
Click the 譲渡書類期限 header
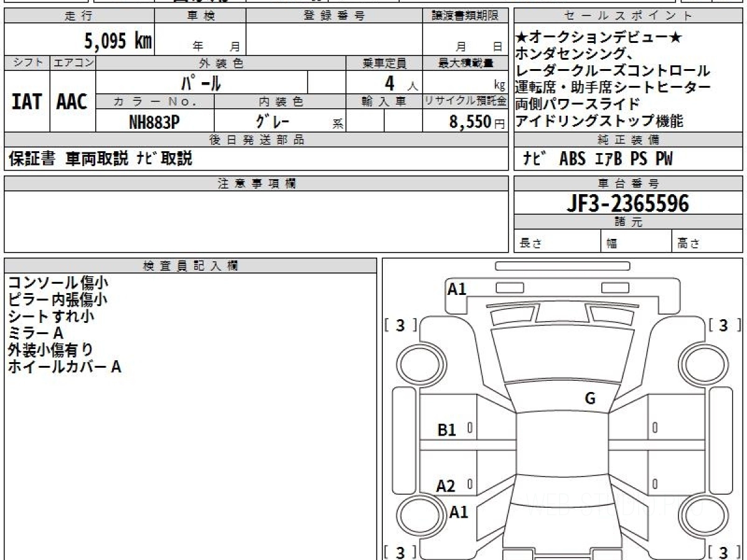pos(465,16)
